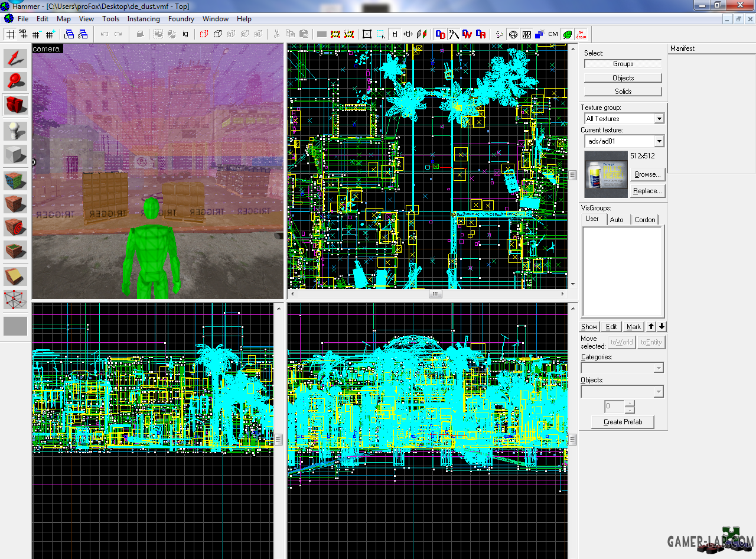Open the Foundry menu
This screenshot has width=756, height=559.
(x=181, y=19)
